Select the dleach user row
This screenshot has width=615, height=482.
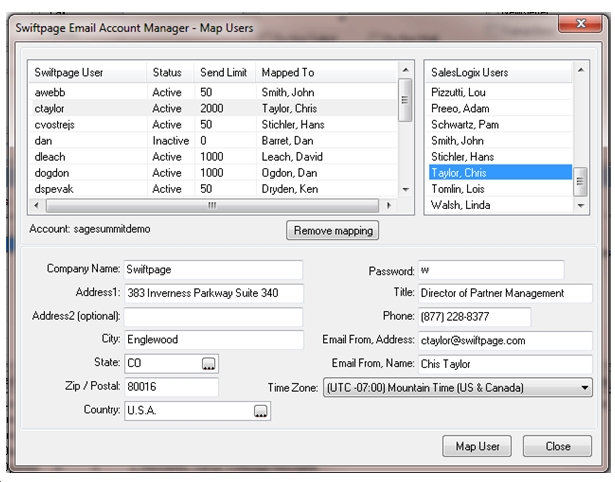click(x=213, y=157)
